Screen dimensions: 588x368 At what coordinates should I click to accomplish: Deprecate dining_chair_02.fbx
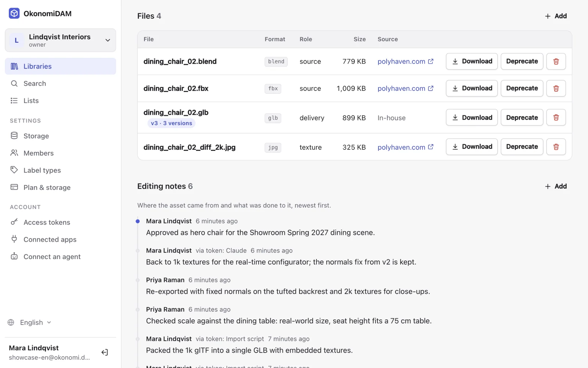click(522, 88)
